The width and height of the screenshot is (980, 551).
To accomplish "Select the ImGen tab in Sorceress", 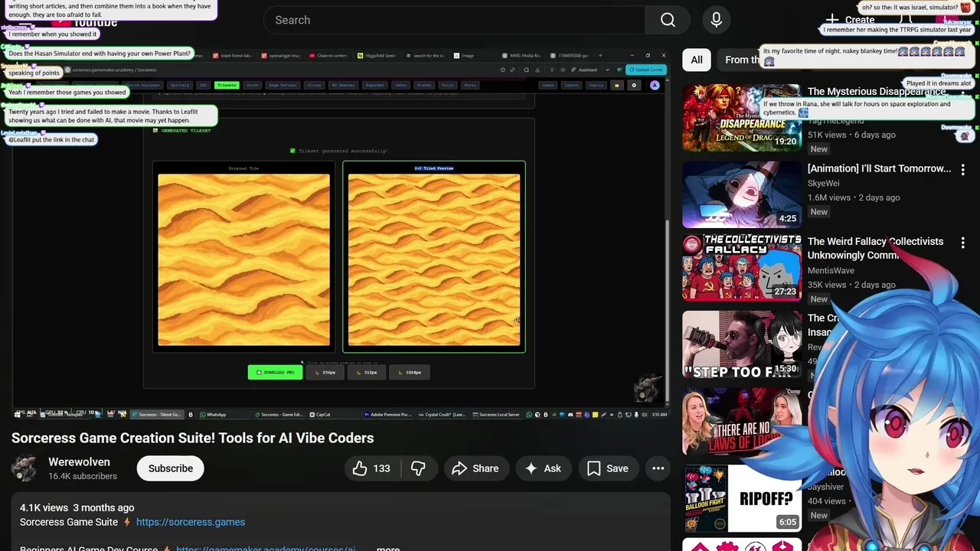I will point(401,85).
